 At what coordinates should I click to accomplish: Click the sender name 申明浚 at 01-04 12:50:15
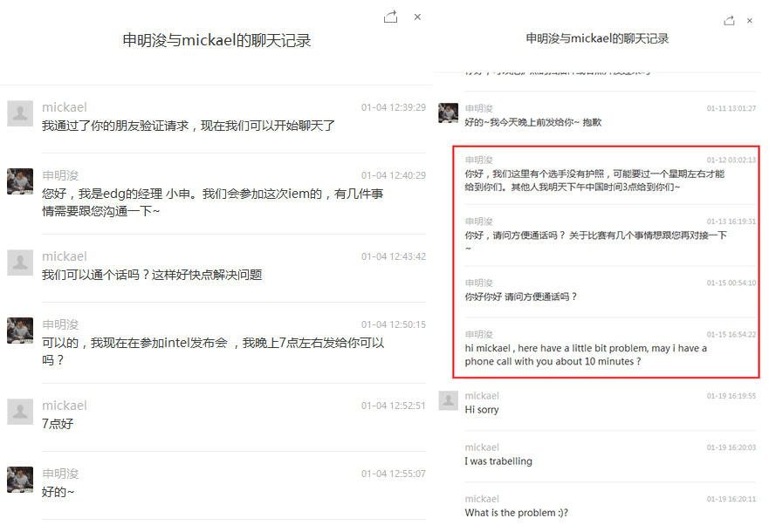click(60, 324)
